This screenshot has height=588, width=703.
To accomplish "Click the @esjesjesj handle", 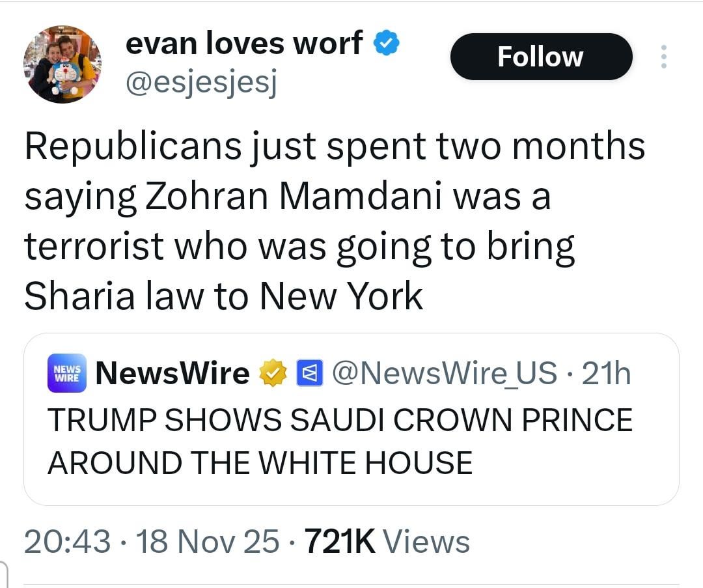I will click(x=200, y=83).
